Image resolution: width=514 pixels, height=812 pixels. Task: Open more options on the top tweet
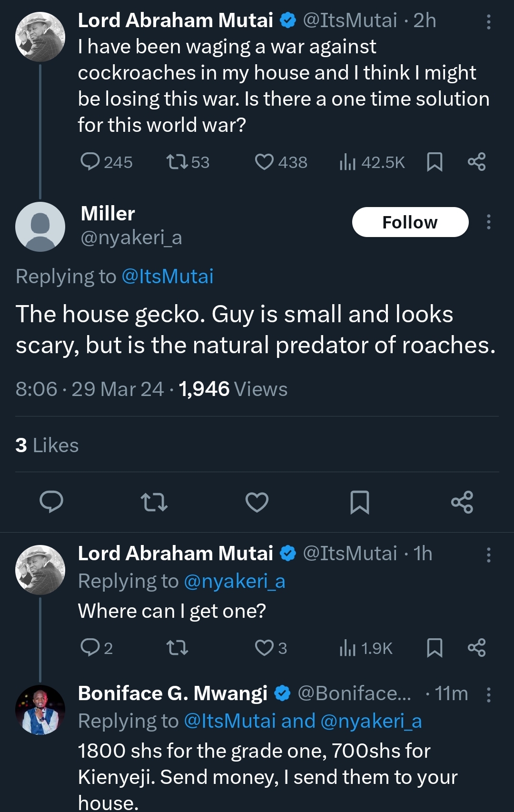tap(488, 22)
